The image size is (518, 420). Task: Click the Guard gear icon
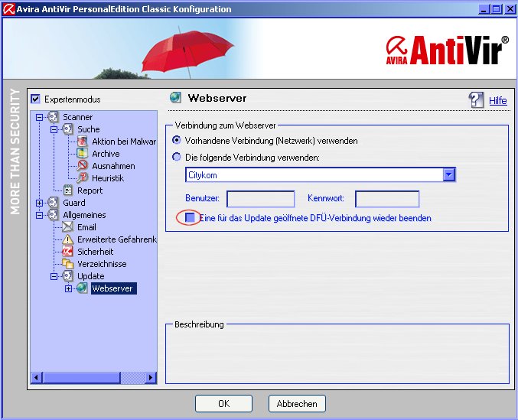53,203
